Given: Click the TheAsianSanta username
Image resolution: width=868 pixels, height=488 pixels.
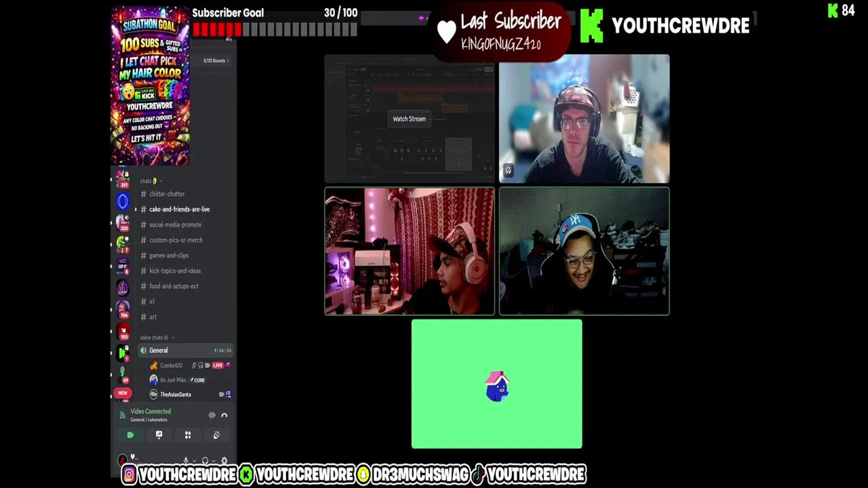Looking at the screenshot, I should [176, 394].
